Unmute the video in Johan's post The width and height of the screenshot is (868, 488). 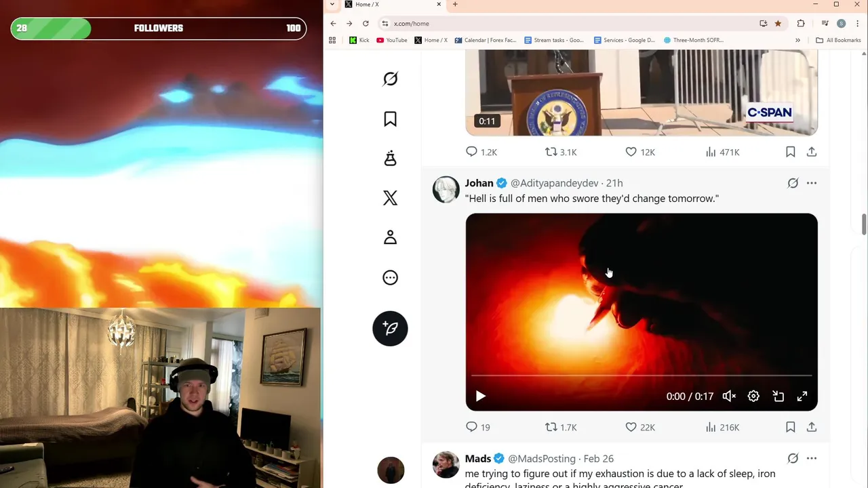tap(729, 396)
